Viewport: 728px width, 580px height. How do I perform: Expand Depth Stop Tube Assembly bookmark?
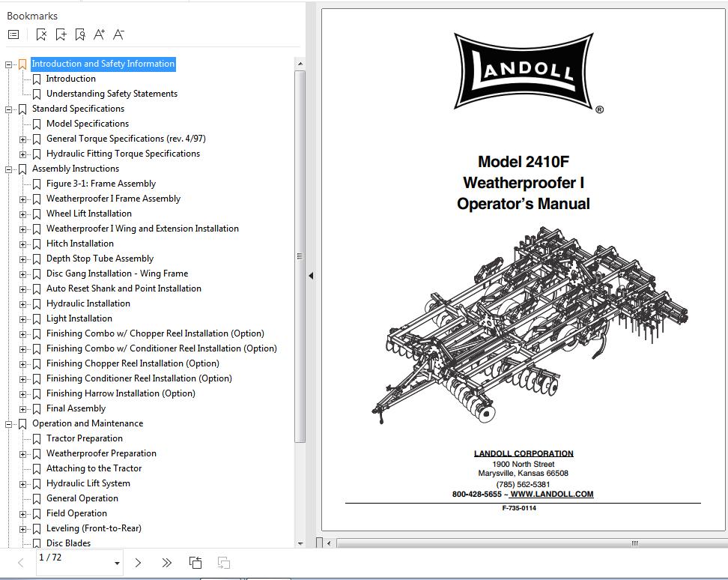[x=22, y=259]
